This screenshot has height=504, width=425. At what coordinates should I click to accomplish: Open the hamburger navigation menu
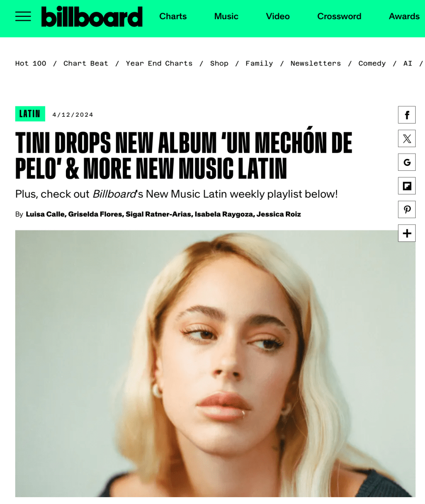(23, 16)
